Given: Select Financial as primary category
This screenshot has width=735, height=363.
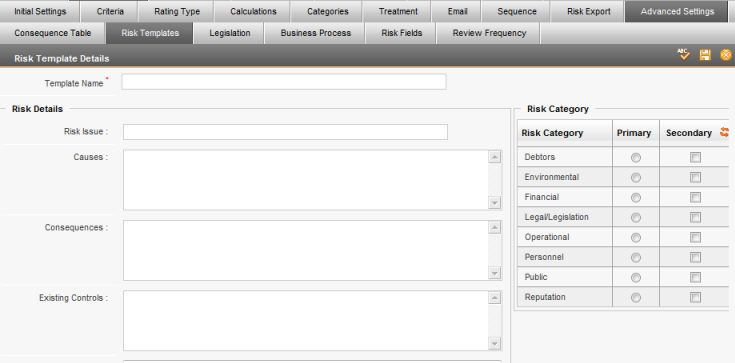Looking at the screenshot, I should coord(636,198).
